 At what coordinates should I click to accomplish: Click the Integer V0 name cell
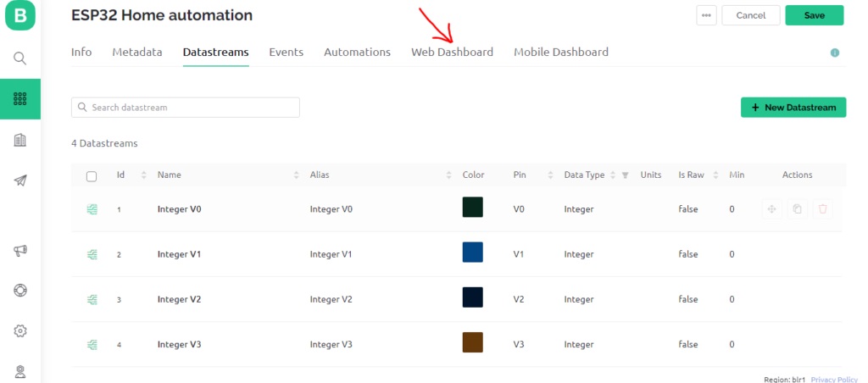point(179,209)
